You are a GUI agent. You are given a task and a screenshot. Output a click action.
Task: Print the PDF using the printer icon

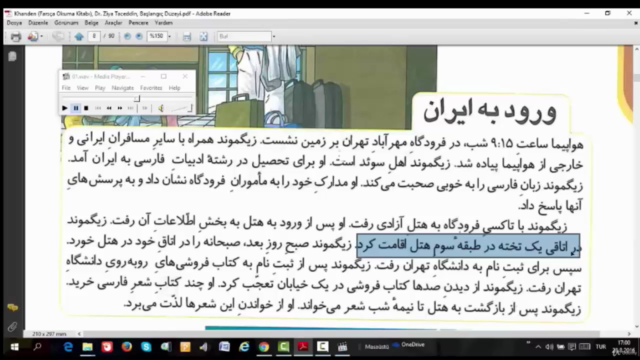(16, 37)
